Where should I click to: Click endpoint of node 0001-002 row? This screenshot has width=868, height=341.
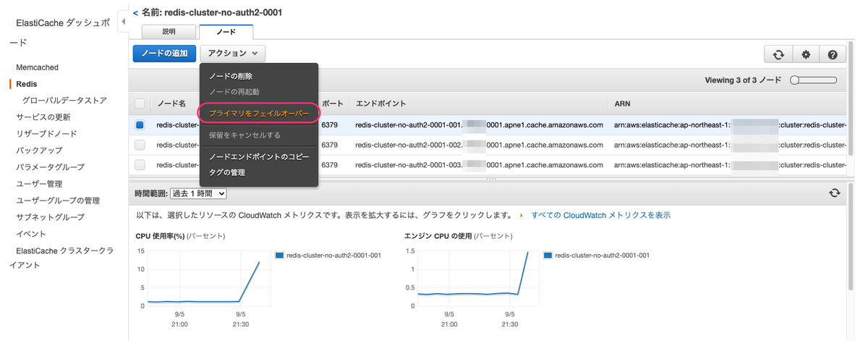pos(479,145)
